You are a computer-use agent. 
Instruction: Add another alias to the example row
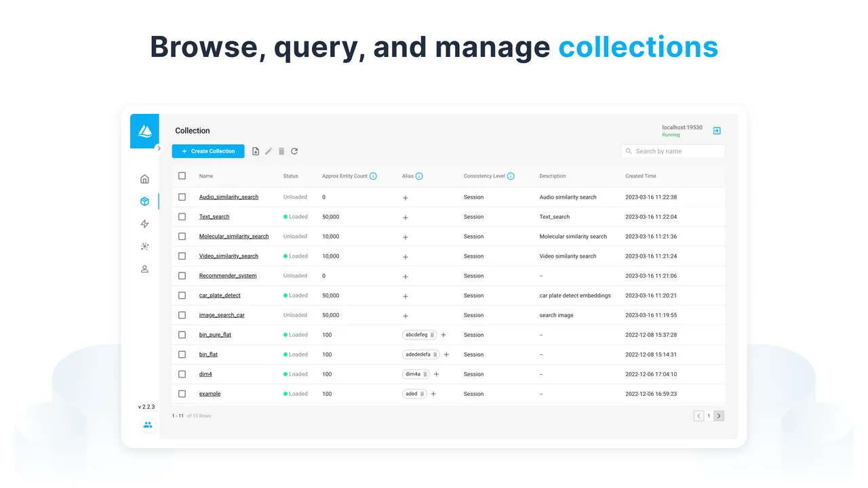(x=433, y=394)
